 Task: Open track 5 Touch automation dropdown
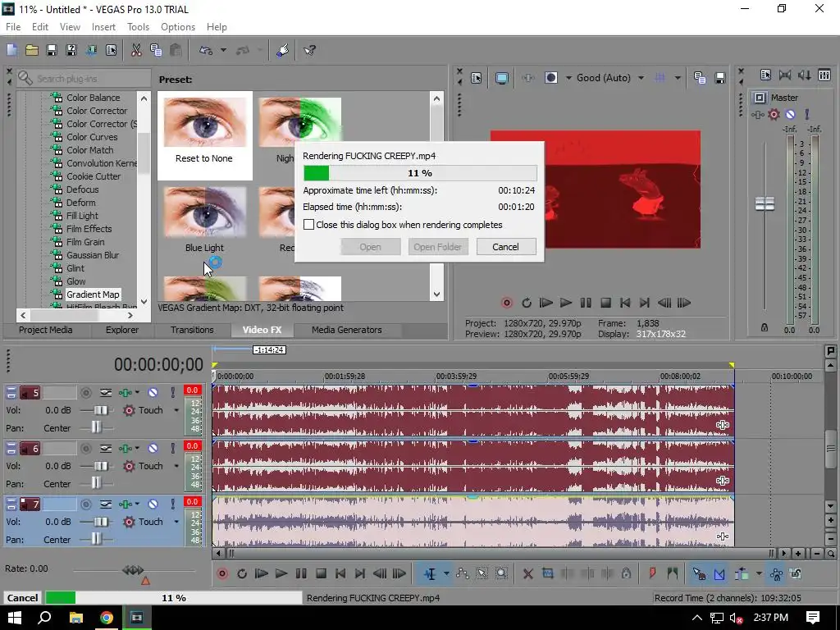tap(176, 410)
